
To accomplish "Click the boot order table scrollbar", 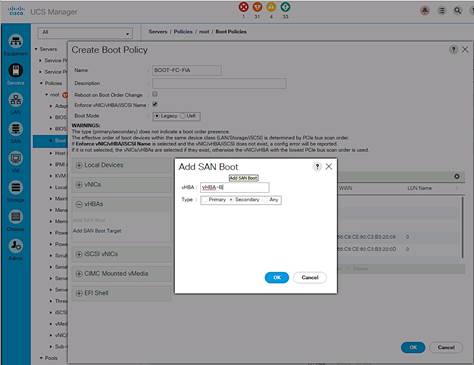I will pyautogui.click(x=463, y=227).
